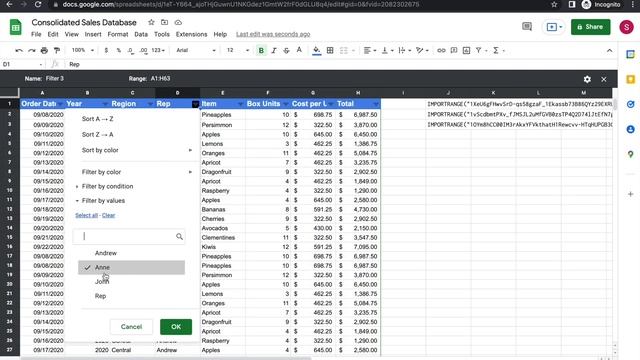Toggle strikethrough formatting
This screenshot has width=640, height=360.
pos(287,50)
